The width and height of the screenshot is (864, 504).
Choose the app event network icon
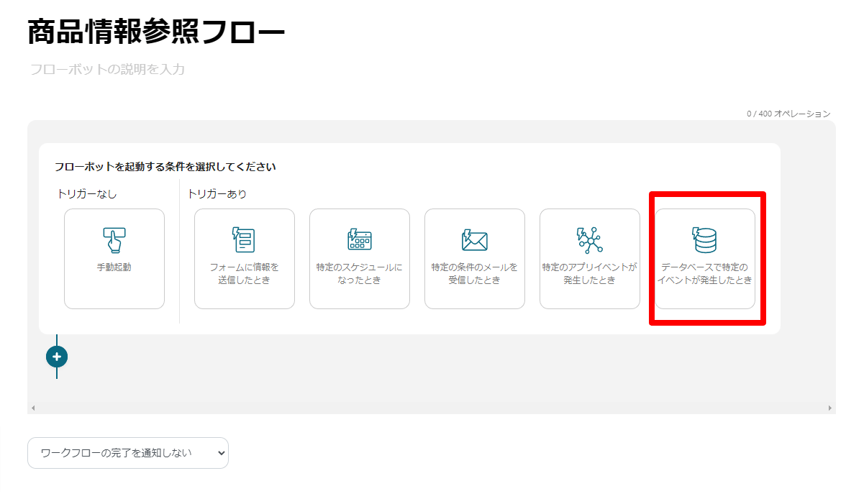click(589, 240)
